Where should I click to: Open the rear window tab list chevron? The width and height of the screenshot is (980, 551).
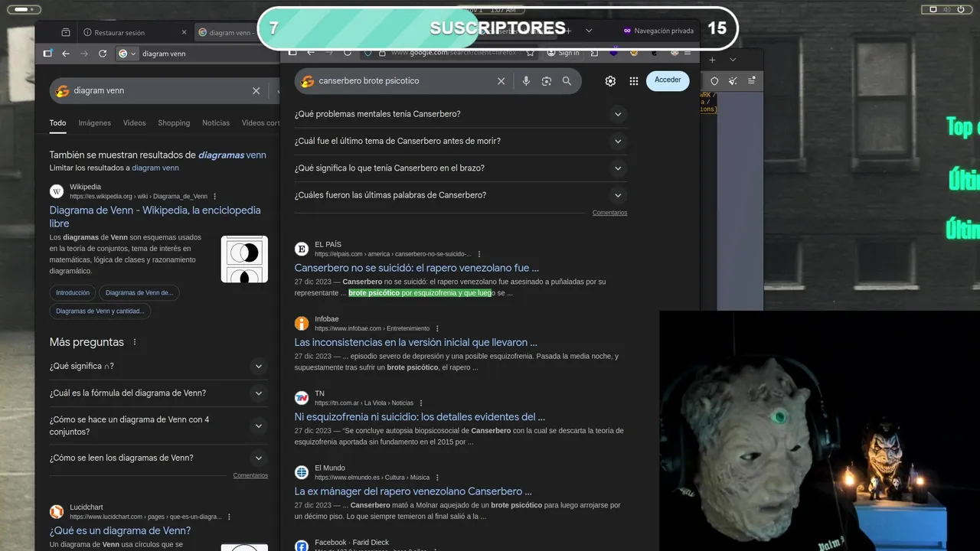click(733, 60)
